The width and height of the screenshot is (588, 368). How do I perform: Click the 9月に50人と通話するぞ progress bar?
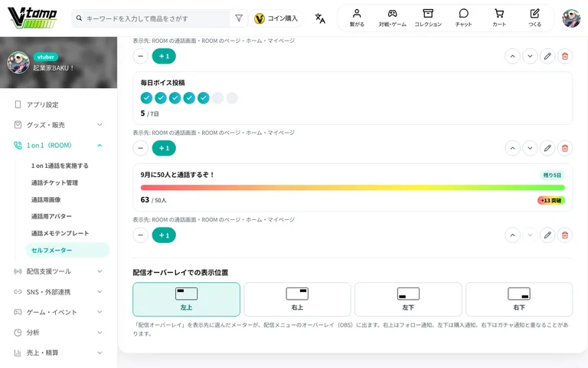[352, 188]
